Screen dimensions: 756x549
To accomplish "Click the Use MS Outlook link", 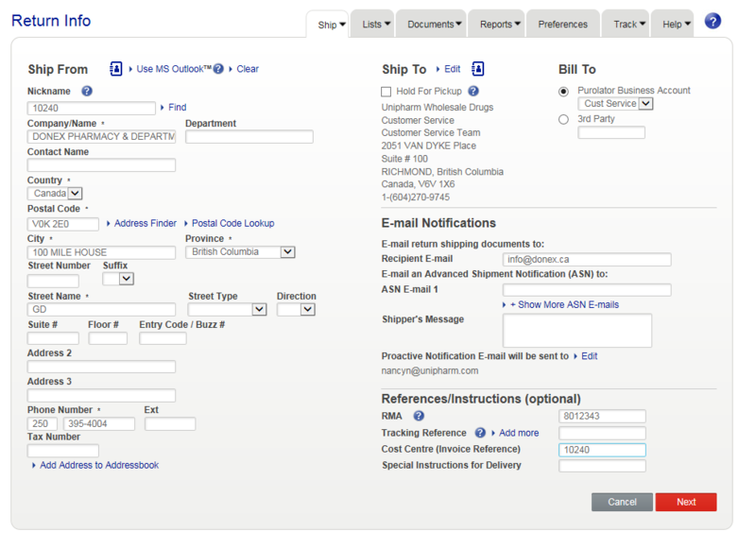I will pyautogui.click(x=174, y=69).
